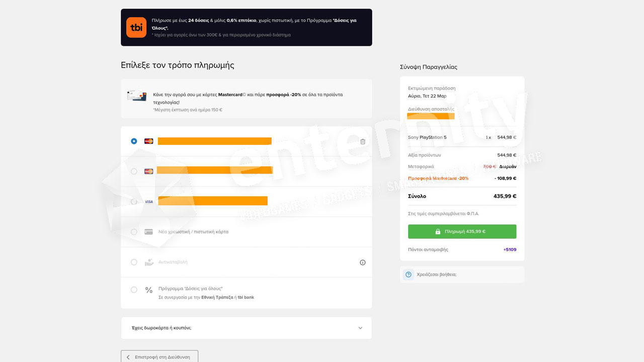The width and height of the screenshot is (644, 362).
Task: Expand the gift card or coupon section
Action: (x=247, y=328)
